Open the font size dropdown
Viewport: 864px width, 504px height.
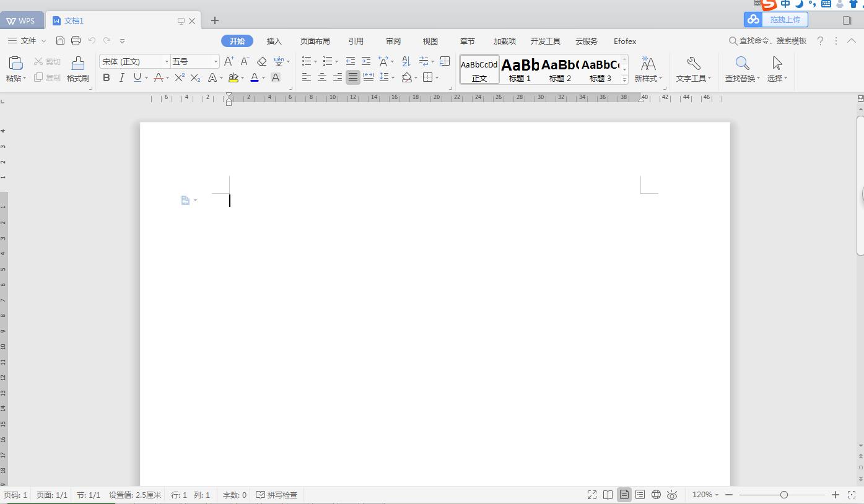pyautogui.click(x=214, y=61)
